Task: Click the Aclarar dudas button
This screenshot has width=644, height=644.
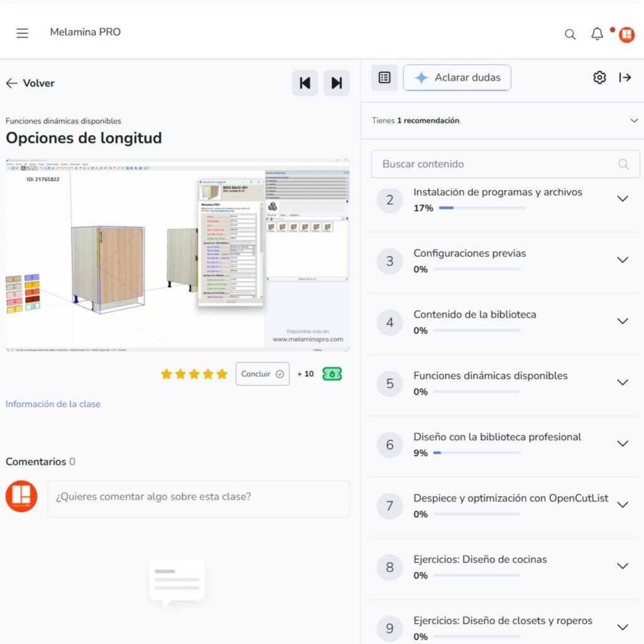Action: pyautogui.click(x=457, y=77)
